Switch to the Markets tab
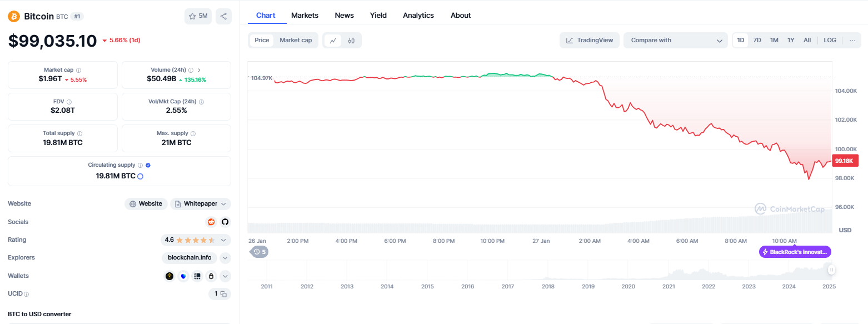The image size is (868, 324). (305, 15)
